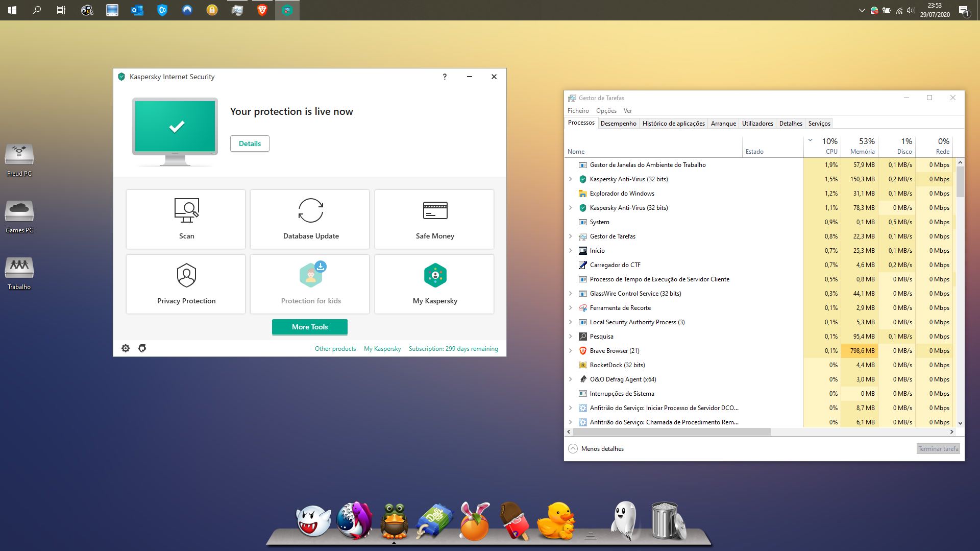Expand the first Kaspersky Anti-Virus process (150,3 MB)
This screenshot has height=551, width=980.
click(x=571, y=179)
